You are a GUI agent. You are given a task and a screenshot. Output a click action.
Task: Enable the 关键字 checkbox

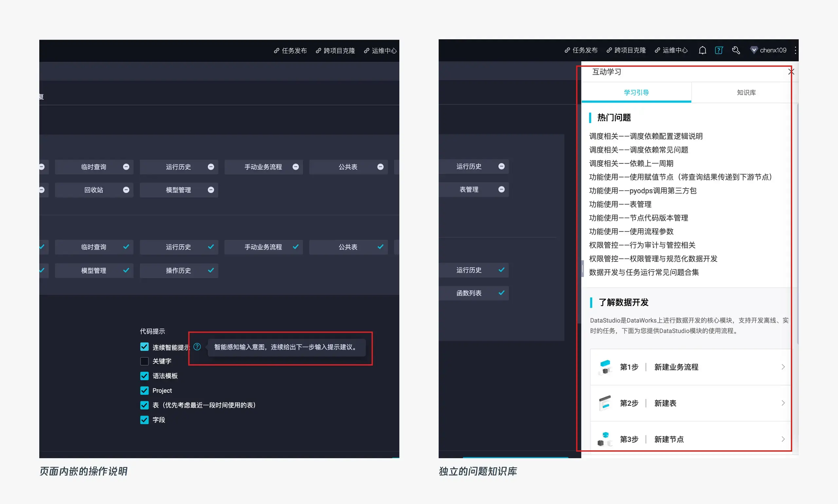[144, 361]
